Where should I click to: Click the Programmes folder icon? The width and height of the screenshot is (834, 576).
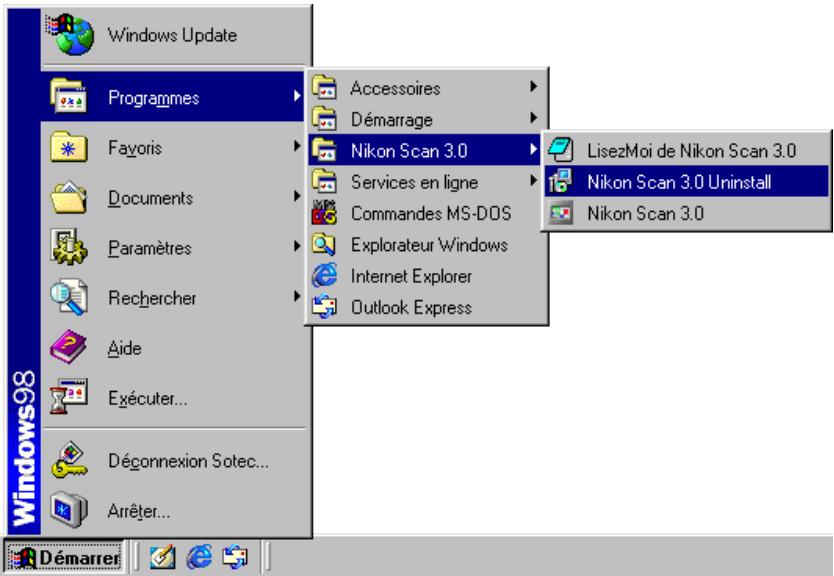[x=69, y=97]
